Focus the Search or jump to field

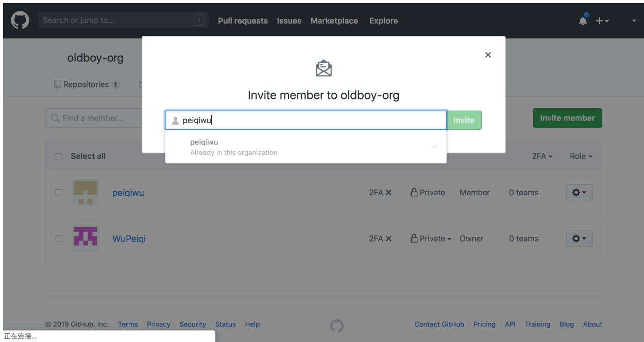(124, 21)
